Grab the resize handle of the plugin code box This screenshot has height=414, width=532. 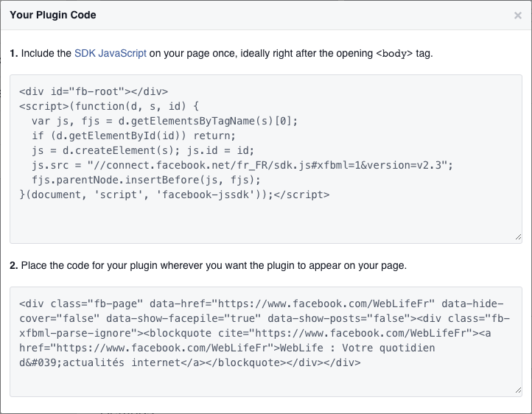[x=518, y=390]
